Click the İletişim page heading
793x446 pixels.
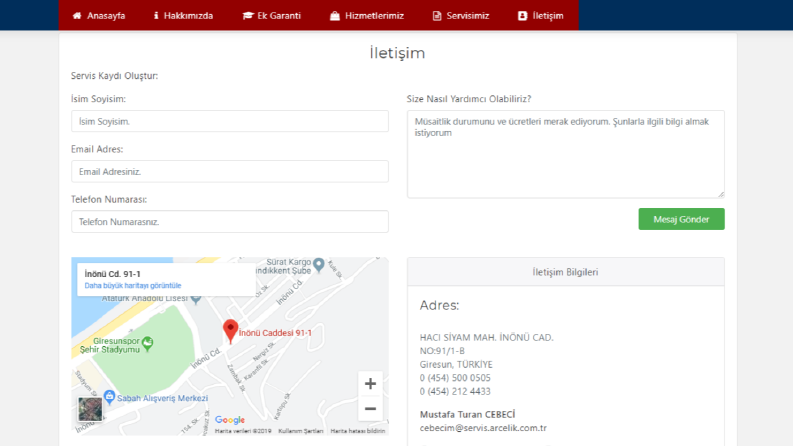coord(397,53)
